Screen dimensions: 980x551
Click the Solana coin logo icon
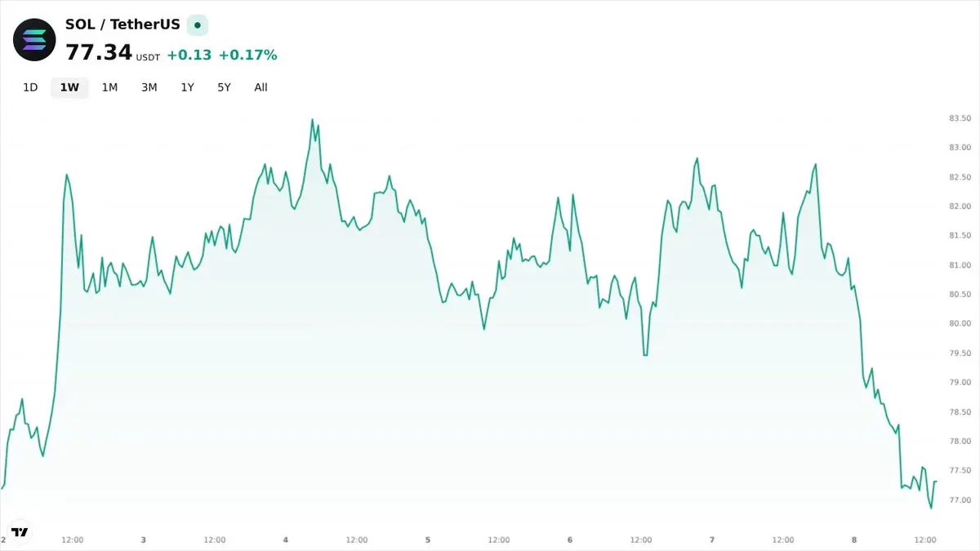pyautogui.click(x=34, y=40)
